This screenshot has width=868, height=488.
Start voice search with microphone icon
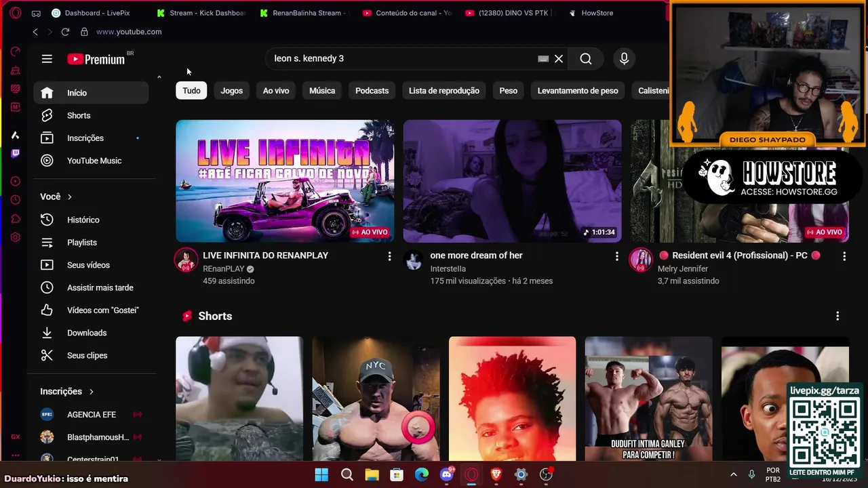pyautogui.click(x=625, y=59)
